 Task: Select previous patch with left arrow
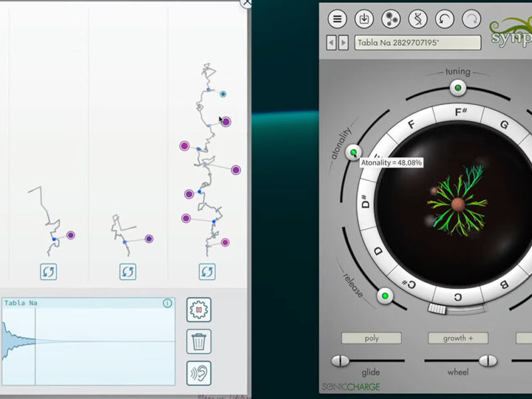tap(331, 43)
